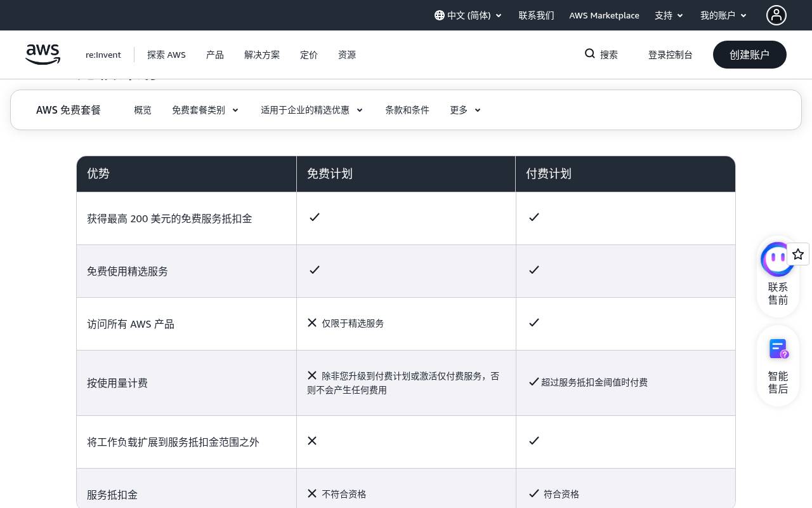Screen dimensions: 812x508
Task: Open the user profile avatar icon
Action: (776, 15)
